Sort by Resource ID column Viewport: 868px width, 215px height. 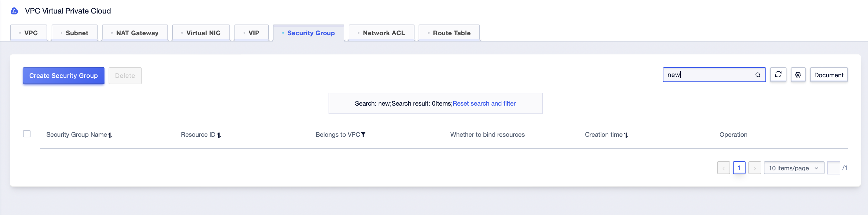219,135
